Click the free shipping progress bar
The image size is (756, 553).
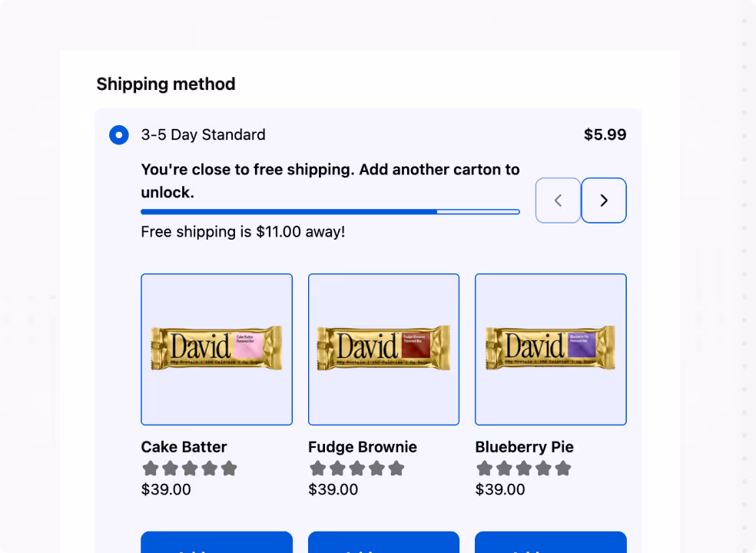pos(330,211)
